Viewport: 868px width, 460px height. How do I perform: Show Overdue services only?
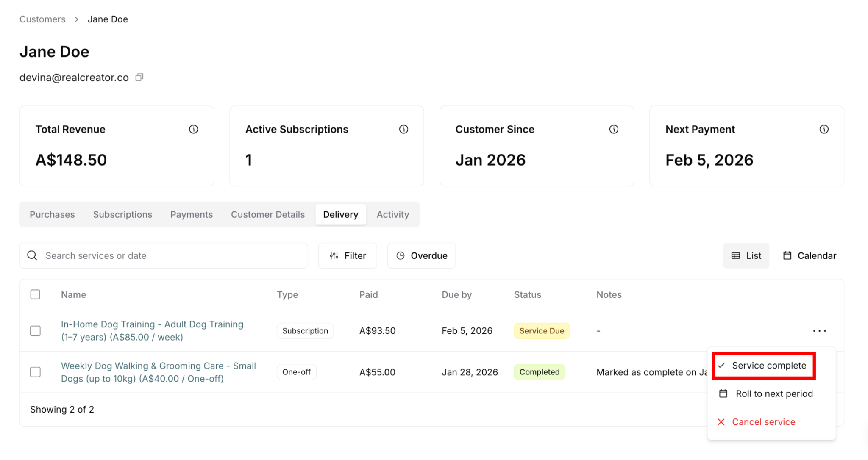[421, 255]
